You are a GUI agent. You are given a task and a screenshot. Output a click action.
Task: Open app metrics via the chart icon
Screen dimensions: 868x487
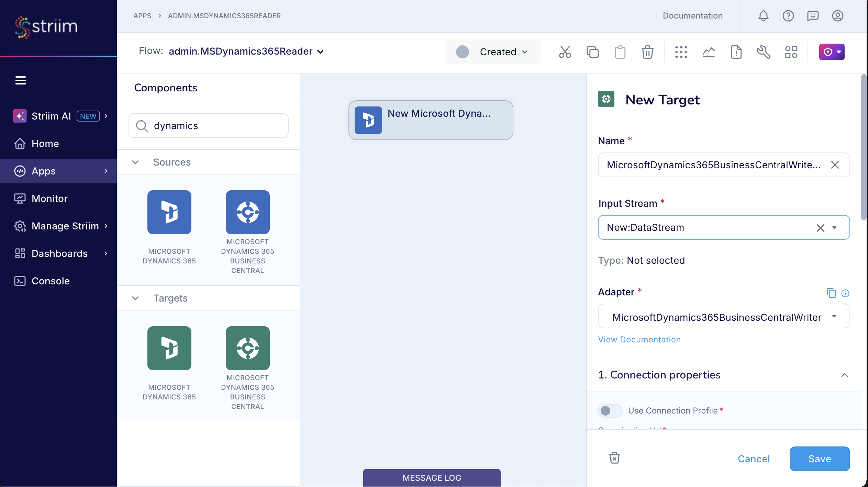[709, 52]
